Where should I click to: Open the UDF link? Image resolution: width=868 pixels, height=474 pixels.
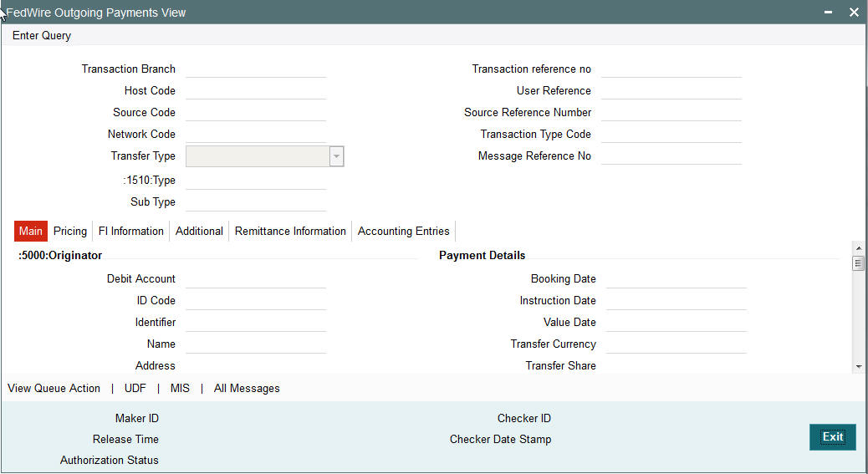tap(135, 388)
